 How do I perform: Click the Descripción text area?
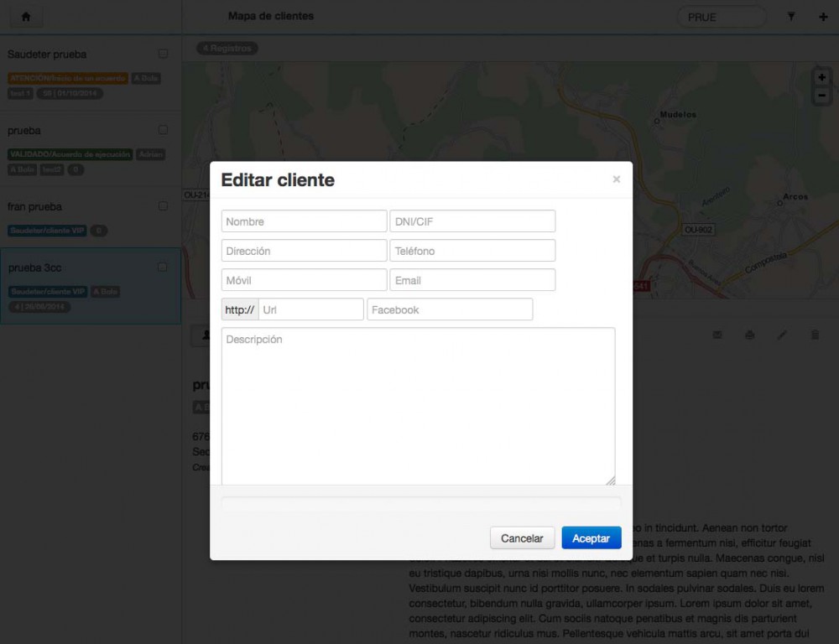(418, 406)
